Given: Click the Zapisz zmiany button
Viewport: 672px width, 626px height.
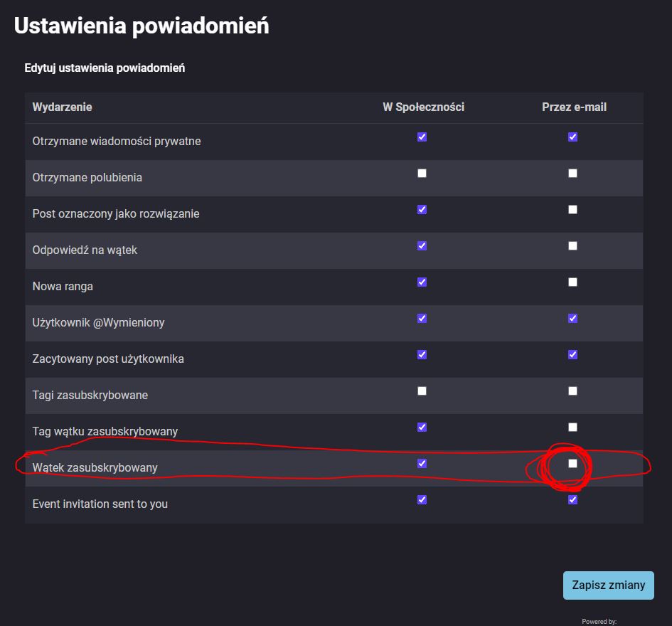Looking at the screenshot, I should click(608, 585).
